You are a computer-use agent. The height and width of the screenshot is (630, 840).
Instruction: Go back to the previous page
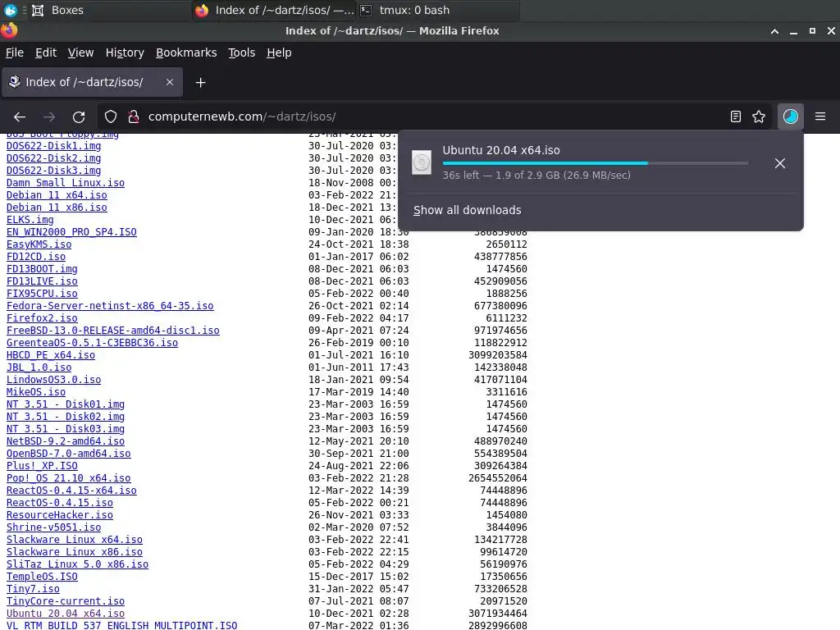(x=20, y=116)
